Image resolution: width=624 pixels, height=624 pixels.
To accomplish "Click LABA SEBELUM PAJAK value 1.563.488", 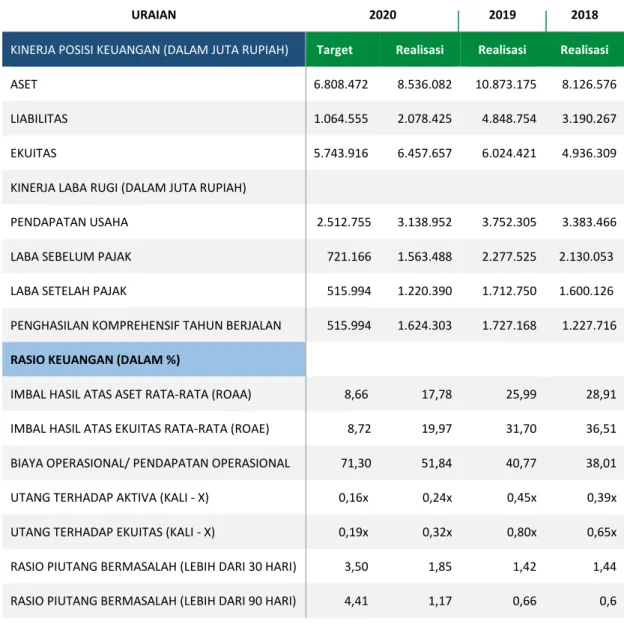I will click(425, 257).
